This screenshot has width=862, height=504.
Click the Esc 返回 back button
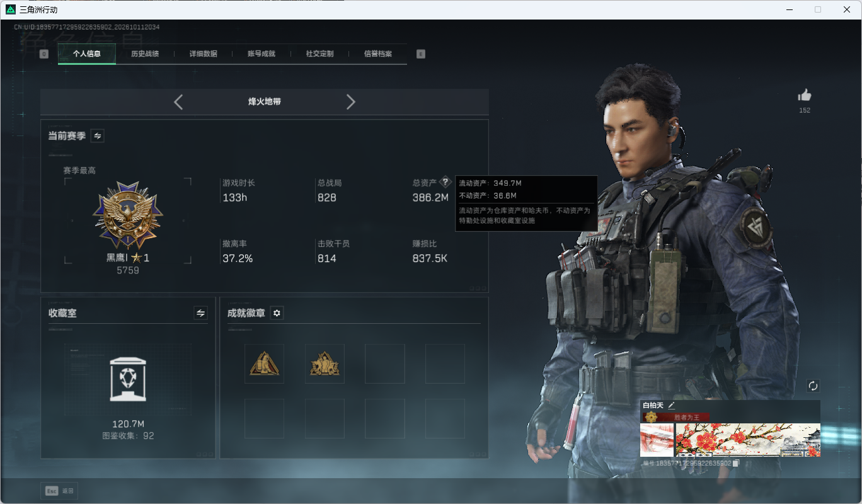coord(60,491)
